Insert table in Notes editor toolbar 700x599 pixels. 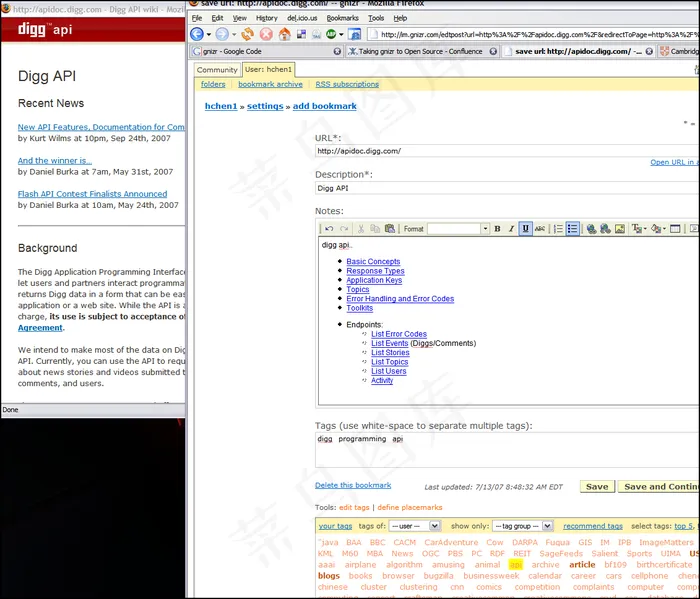point(675,229)
